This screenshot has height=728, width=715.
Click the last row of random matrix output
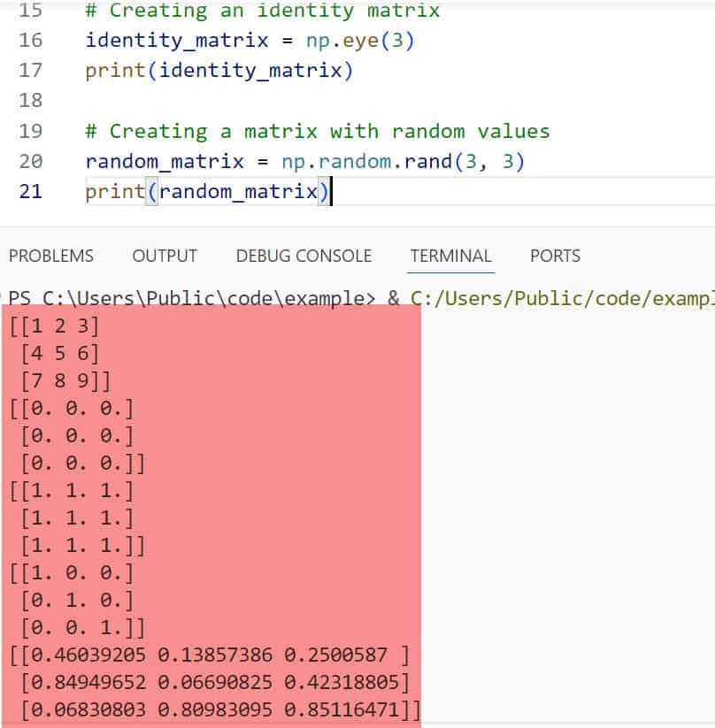[x=219, y=709]
